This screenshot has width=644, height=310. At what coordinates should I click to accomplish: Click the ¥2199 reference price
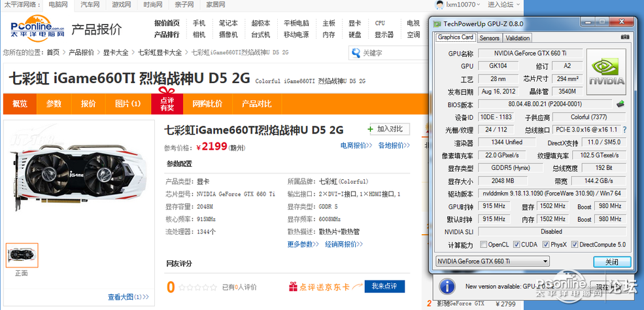coord(211,146)
